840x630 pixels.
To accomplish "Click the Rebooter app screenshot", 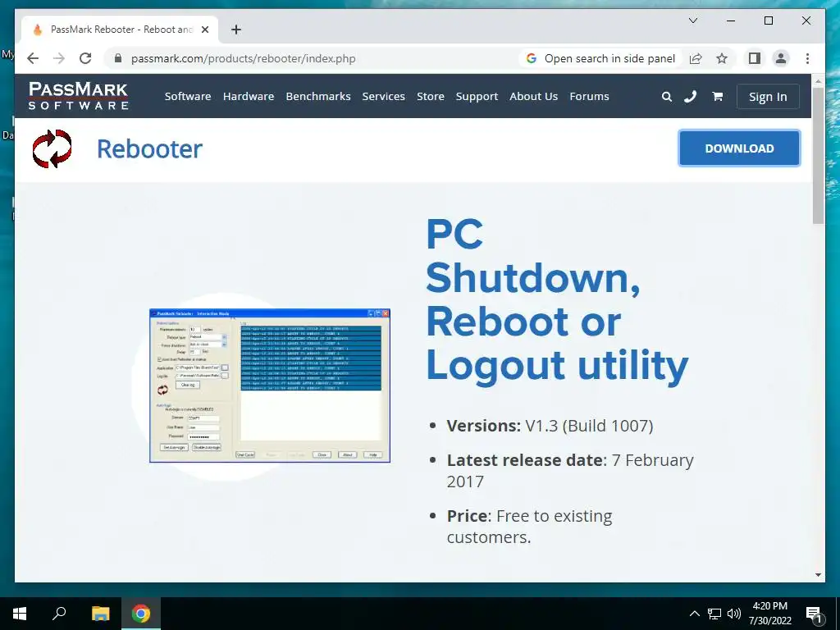I will [x=269, y=386].
